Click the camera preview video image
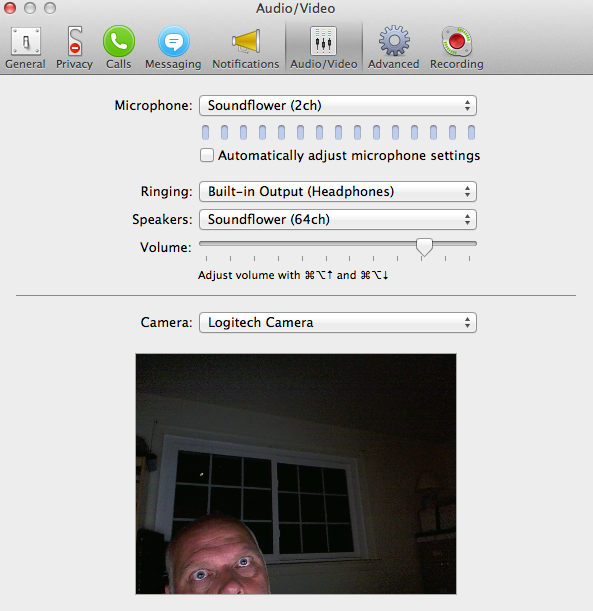The width and height of the screenshot is (593, 611). pyautogui.click(x=296, y=474)
